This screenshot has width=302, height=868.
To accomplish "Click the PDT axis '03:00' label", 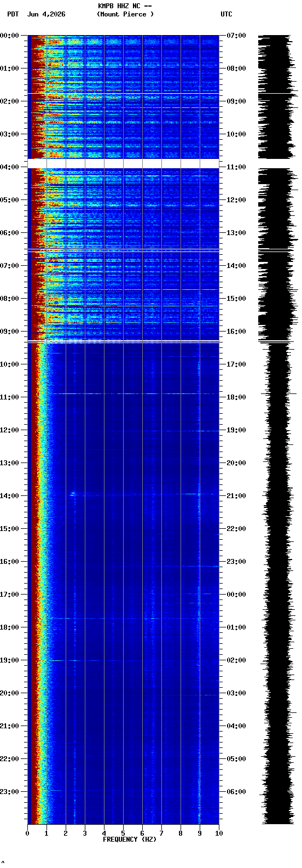I will [x=10, y=134].
